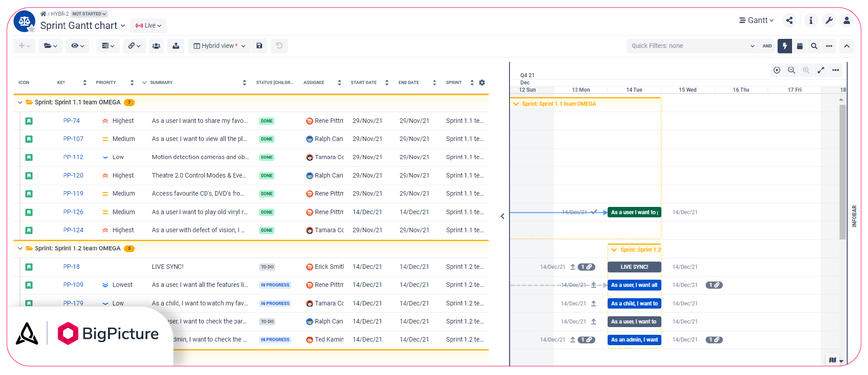Collapse the Sprint 1.1 team OMEGA group
Image resolution: width=868 pixels, height=375 pixels.
click(x=20, y=103)
